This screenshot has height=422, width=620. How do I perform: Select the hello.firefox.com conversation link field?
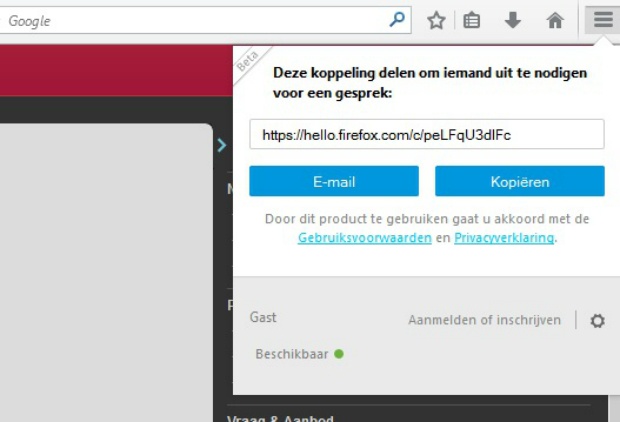pyautogui.click(x=427, y=134)
